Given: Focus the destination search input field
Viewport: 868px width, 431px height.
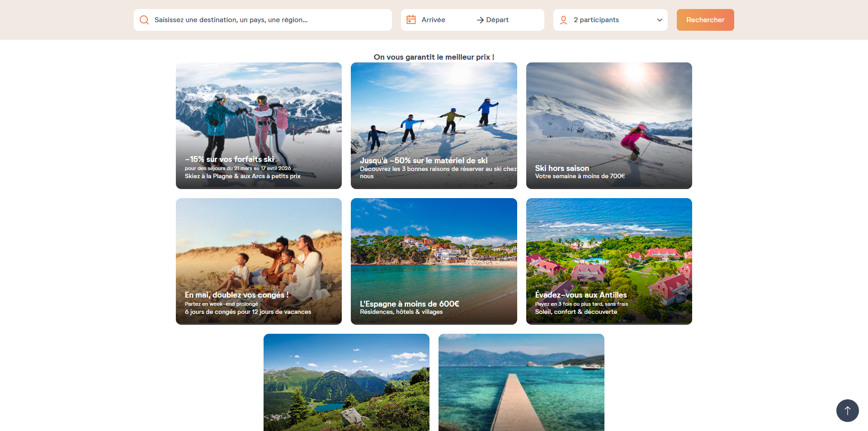Looking at the screenshot, I should point(263,20).
